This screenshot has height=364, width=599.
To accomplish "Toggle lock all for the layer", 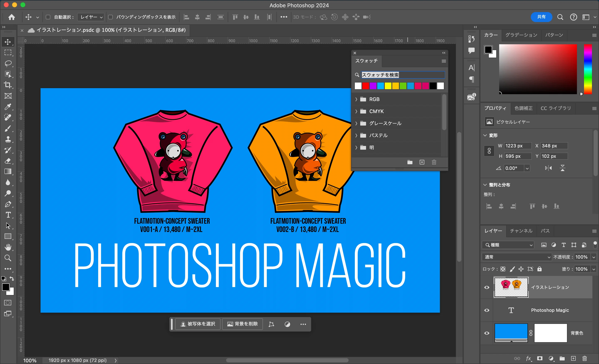I will tap(540, 269).
